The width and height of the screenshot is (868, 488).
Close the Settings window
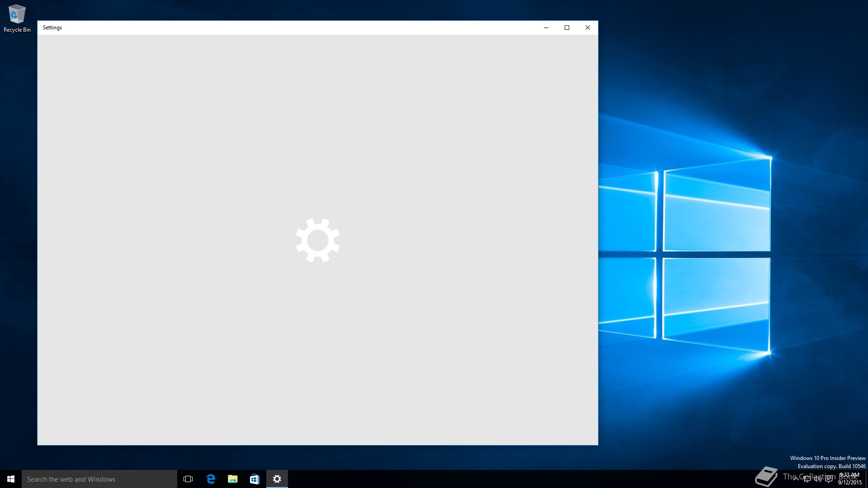[588, 28]
